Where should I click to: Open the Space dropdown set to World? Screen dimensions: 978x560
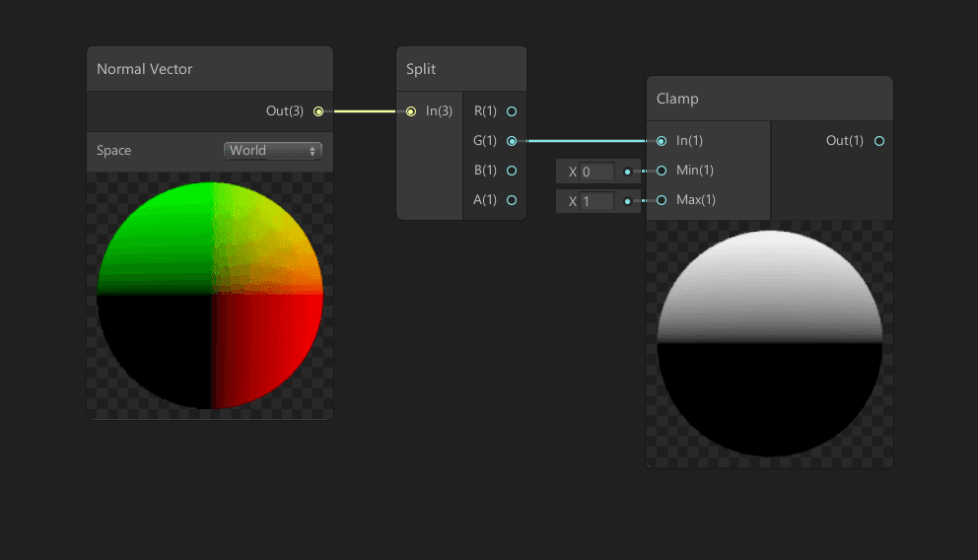coord(272,150)
